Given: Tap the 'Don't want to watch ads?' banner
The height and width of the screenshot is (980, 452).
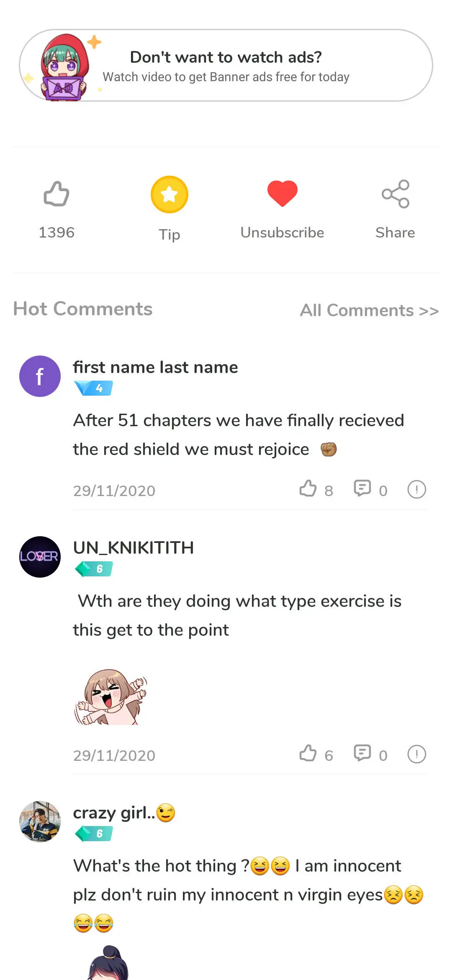Looking at the screenshot, I should (226, 65).
